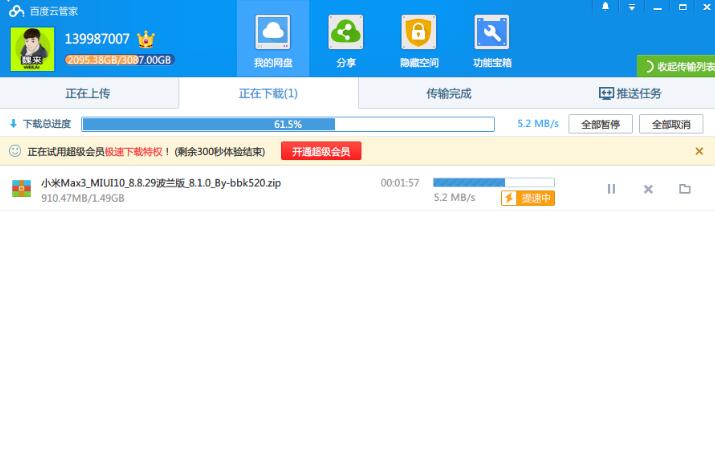715x471 pixels.
Task: Click the overall download progress bar
Action: (288, 125)
